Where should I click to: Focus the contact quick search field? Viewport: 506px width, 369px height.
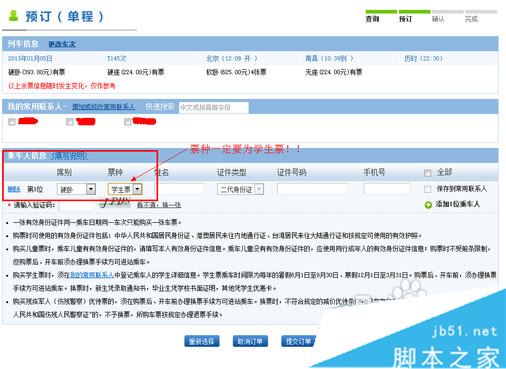pos(214,107)
